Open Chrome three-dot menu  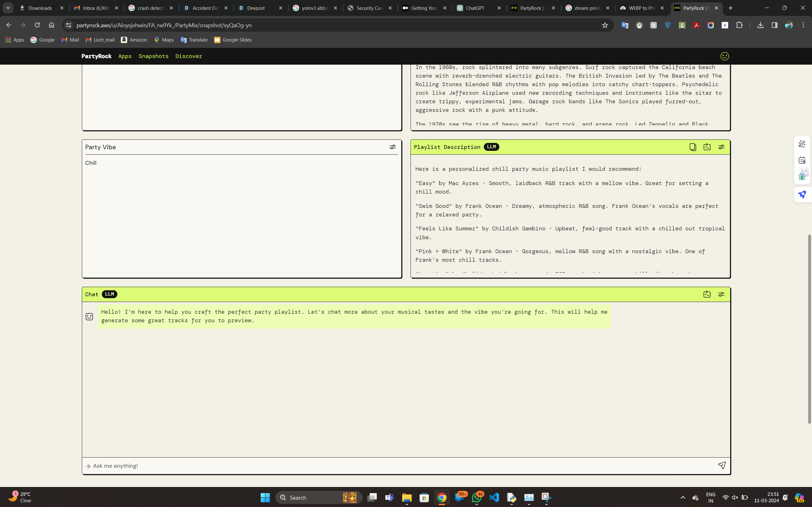(803, 25)
